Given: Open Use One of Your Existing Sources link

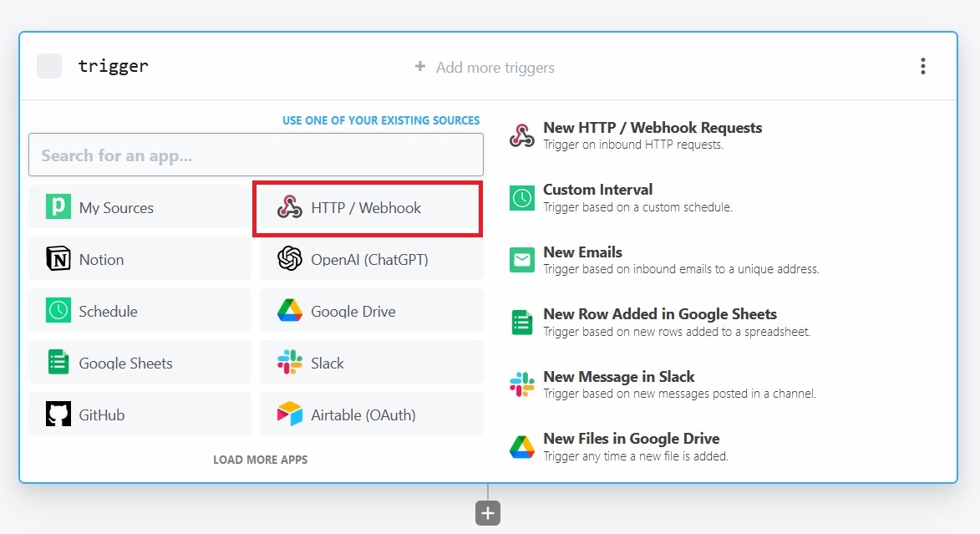Looking at the screenshot, I should click(381, 120).
